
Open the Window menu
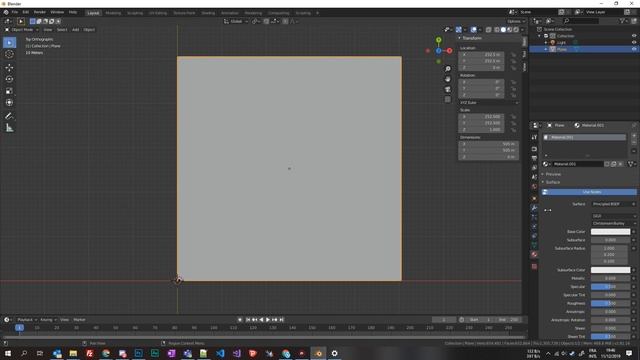click(x=57, y=12)
